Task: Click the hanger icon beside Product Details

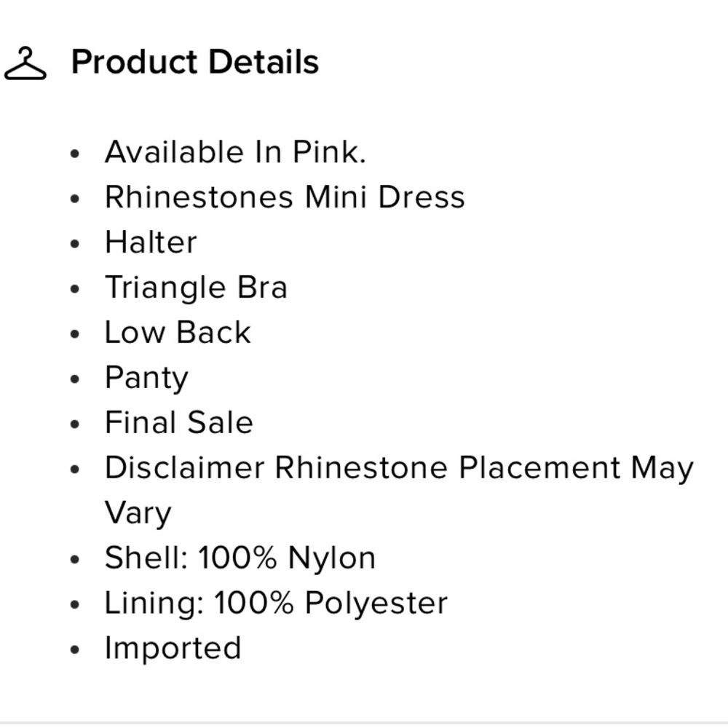Action: (x=25, y=63)
